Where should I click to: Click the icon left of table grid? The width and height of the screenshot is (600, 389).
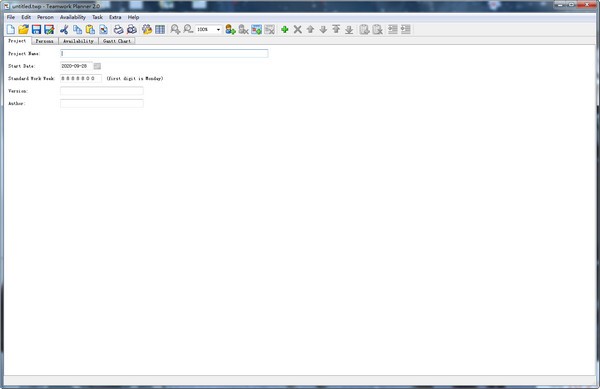tap(147, 29)
